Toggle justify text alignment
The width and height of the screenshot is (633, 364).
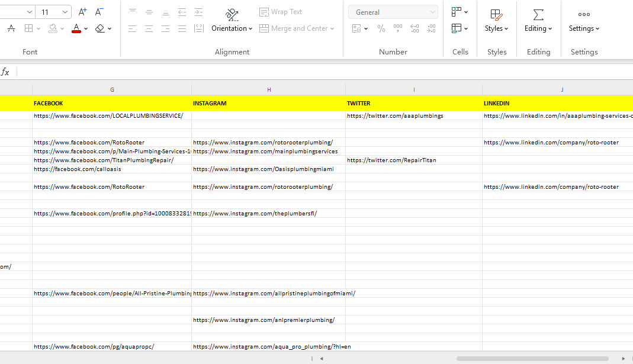pyautogui.click(x=182, y=28)
